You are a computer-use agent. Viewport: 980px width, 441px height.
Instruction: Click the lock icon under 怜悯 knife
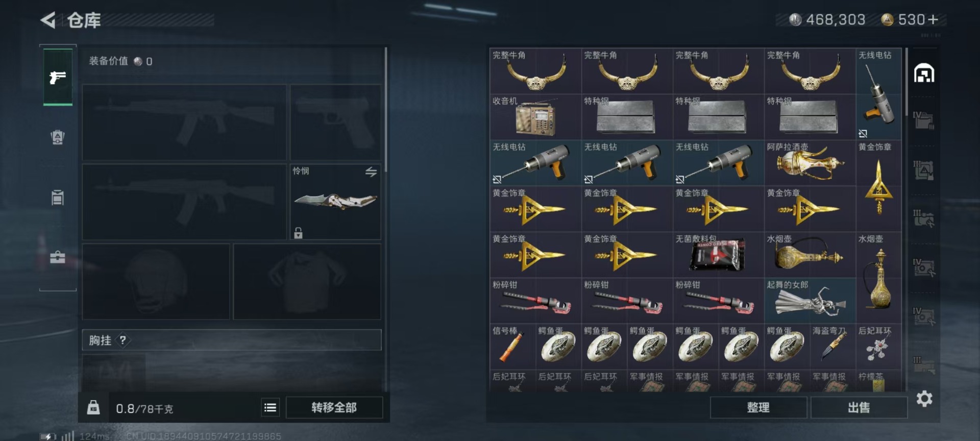[298, 233]
